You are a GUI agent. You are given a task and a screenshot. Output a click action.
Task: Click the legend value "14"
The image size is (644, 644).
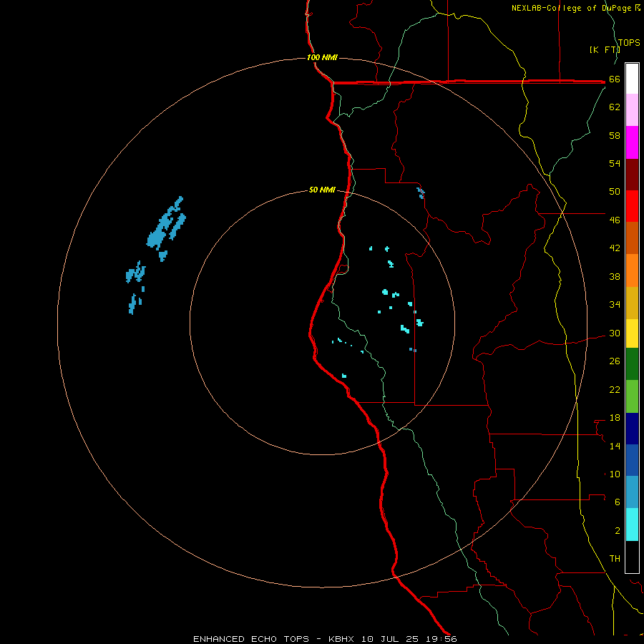(615, 446)
